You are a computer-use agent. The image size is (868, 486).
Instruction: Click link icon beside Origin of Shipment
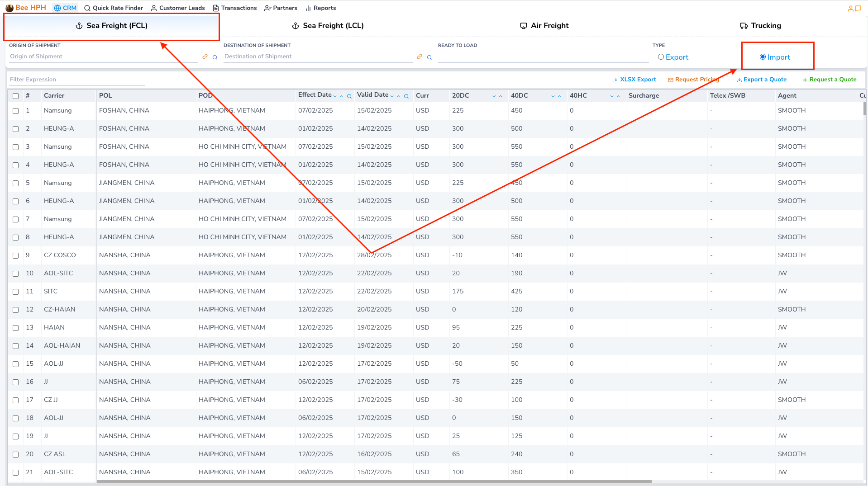205,57
